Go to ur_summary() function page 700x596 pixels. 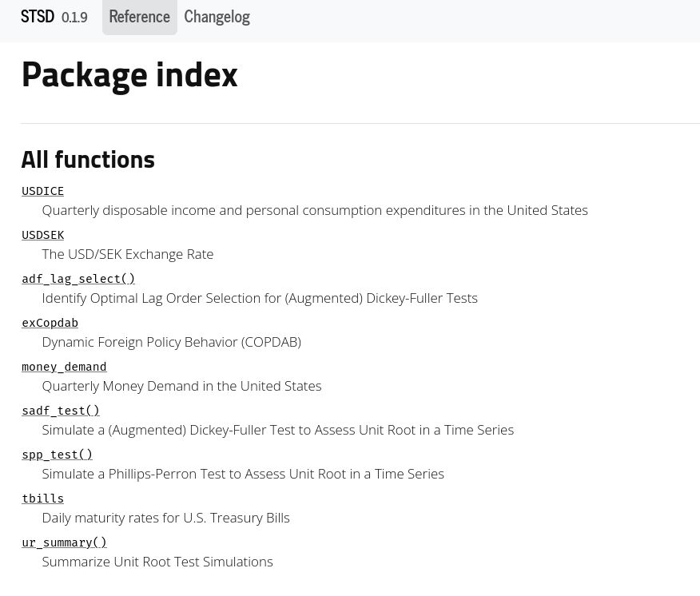pyautogui.click(x=64, y=542)
